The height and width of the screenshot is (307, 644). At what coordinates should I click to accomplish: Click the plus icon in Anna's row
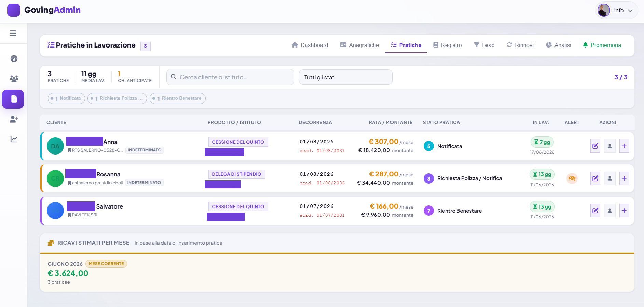624,146
